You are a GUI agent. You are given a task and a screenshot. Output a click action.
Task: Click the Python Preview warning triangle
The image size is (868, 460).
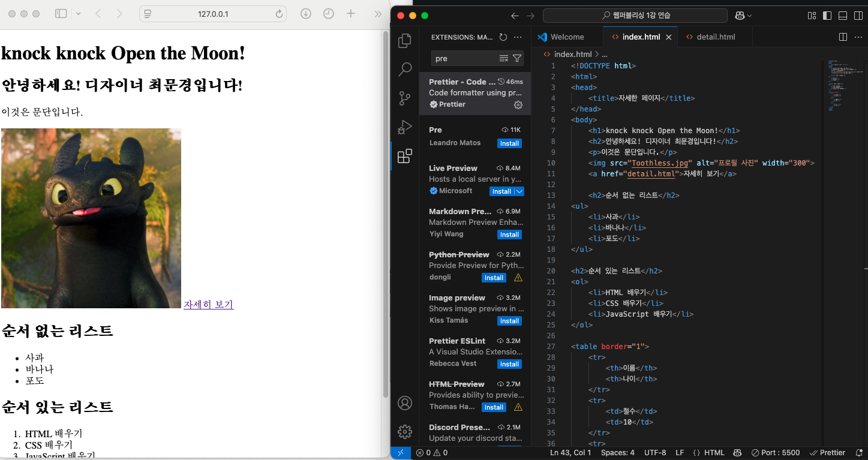tap(518, 278)
